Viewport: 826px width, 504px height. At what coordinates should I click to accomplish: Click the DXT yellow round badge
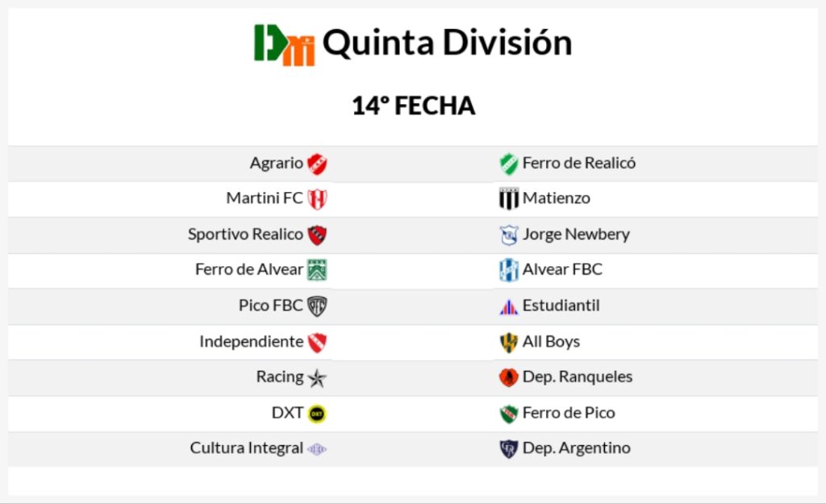coord(317,413)
